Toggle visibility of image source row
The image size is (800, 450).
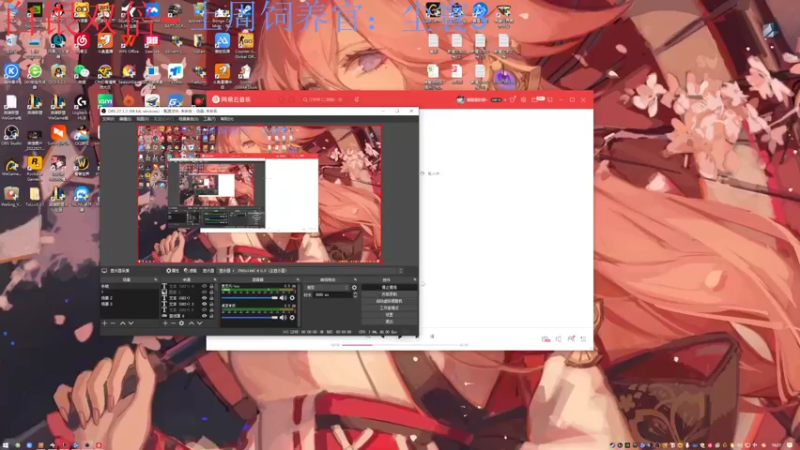(x=205, y=292)
